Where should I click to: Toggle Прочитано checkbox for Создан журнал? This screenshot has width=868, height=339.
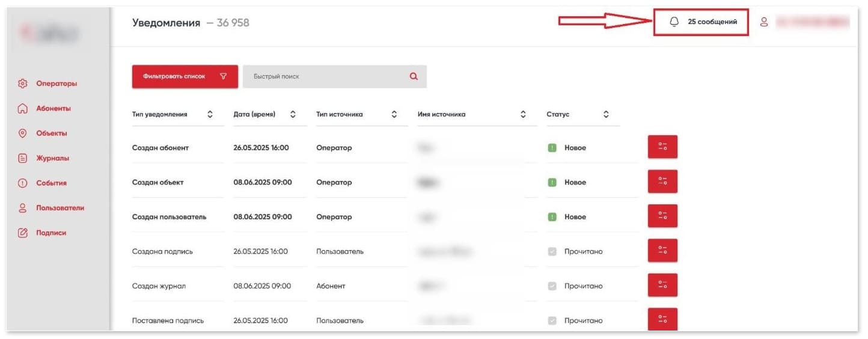(552, 286)
